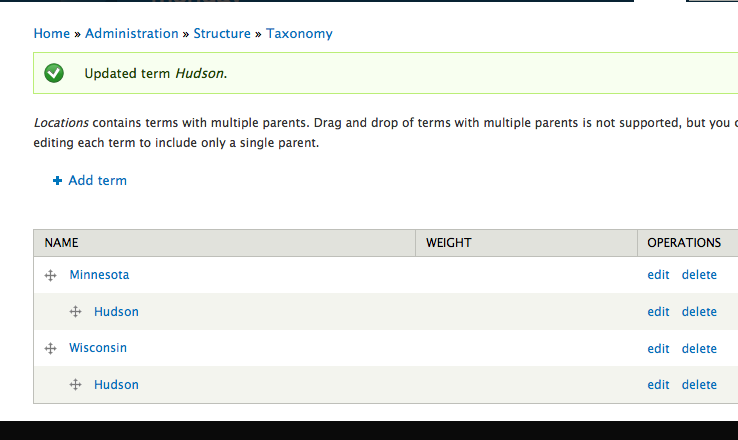Click the drag handle beside Wisconsin
738x440 pixels.
[x=50, y=348]
